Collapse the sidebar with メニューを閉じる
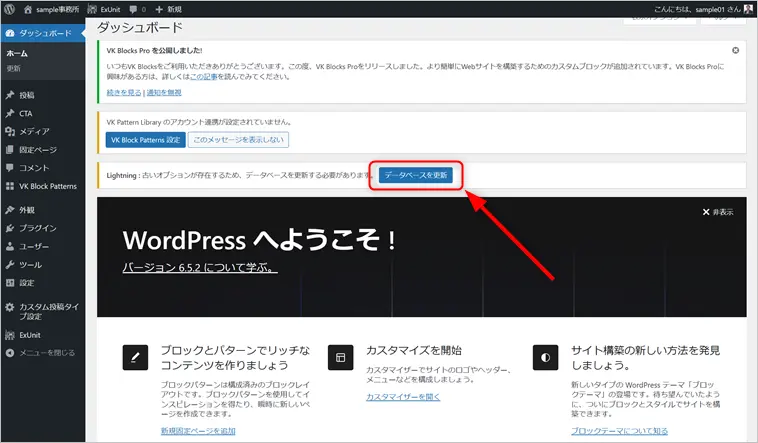This screenshot has width=758, height=443. tap(45, 353)
